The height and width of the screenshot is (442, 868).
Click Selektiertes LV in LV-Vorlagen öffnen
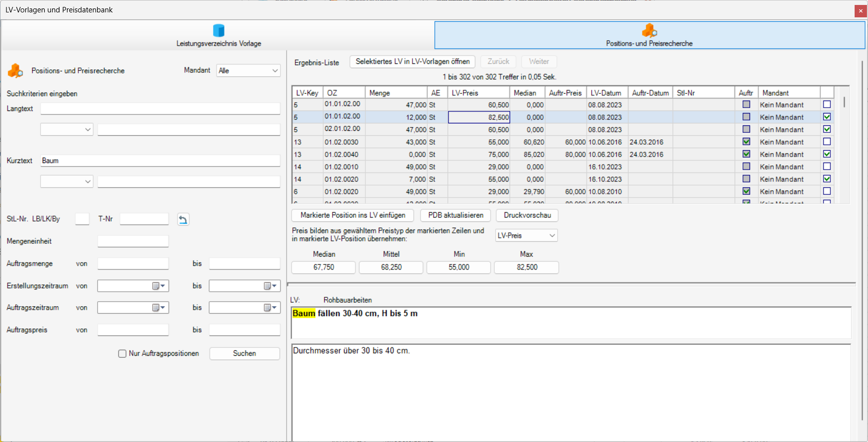(412, 62)
